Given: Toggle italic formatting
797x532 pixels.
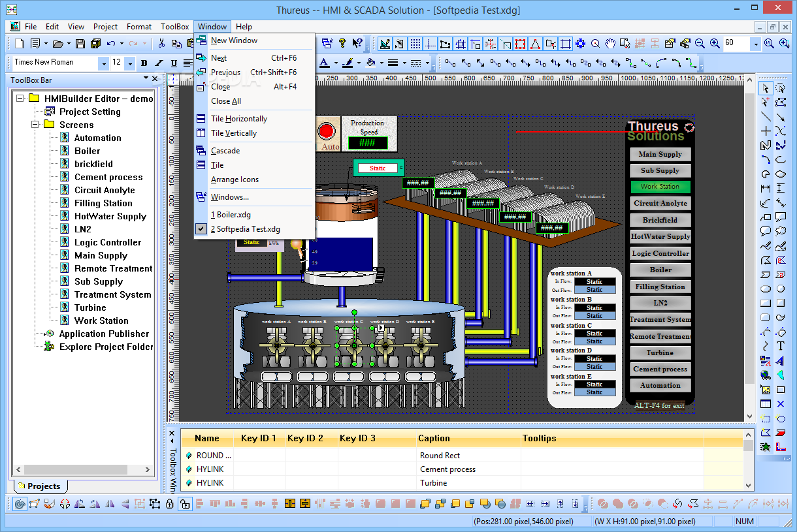Looking at the screenshot, I should 159,63.
